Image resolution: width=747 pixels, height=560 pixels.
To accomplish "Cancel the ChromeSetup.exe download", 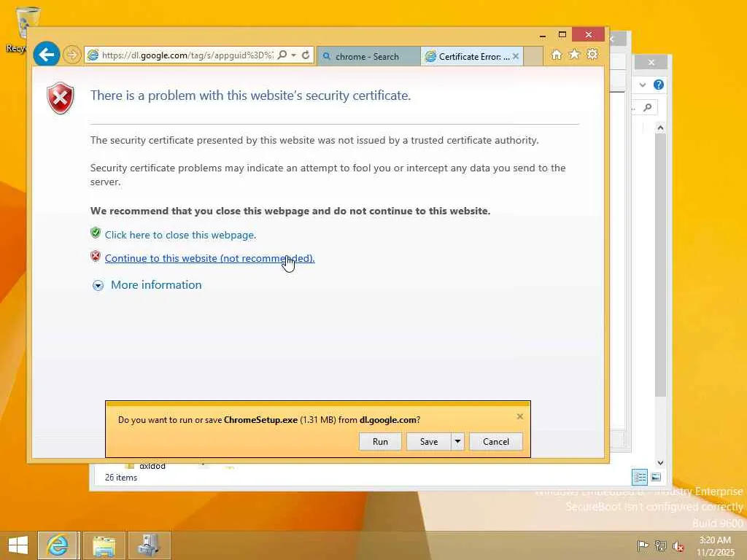I will [x=496, y=441].
